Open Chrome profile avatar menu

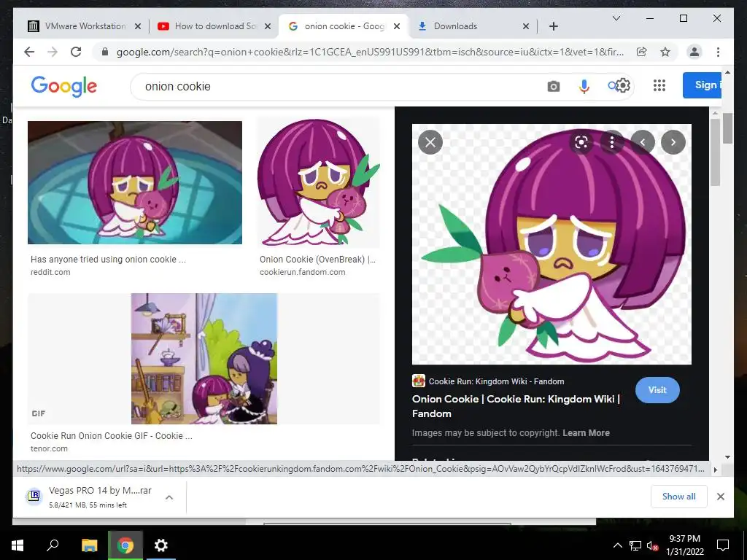pos(694,52)
